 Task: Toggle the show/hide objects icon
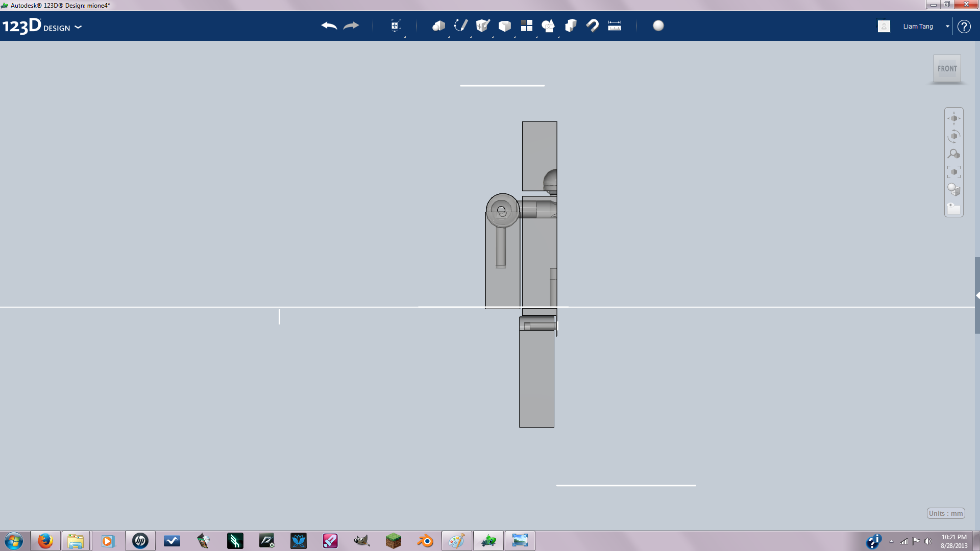tap(954, 208)
